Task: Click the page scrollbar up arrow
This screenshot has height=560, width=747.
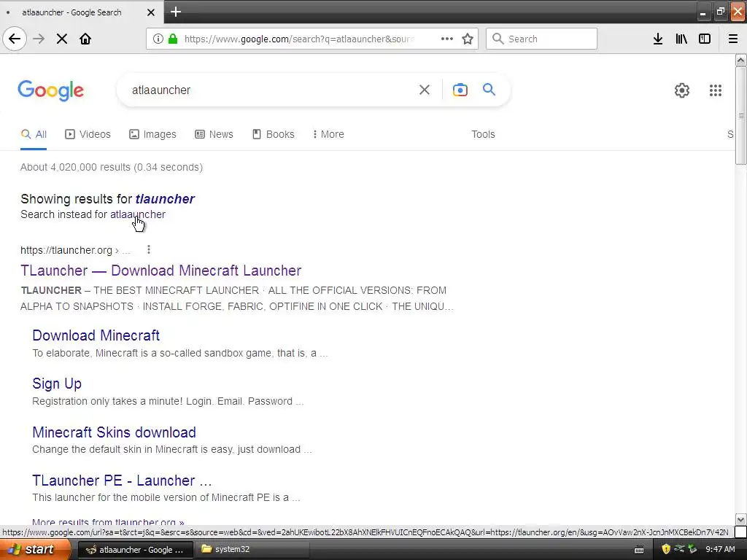Action: 740,60
